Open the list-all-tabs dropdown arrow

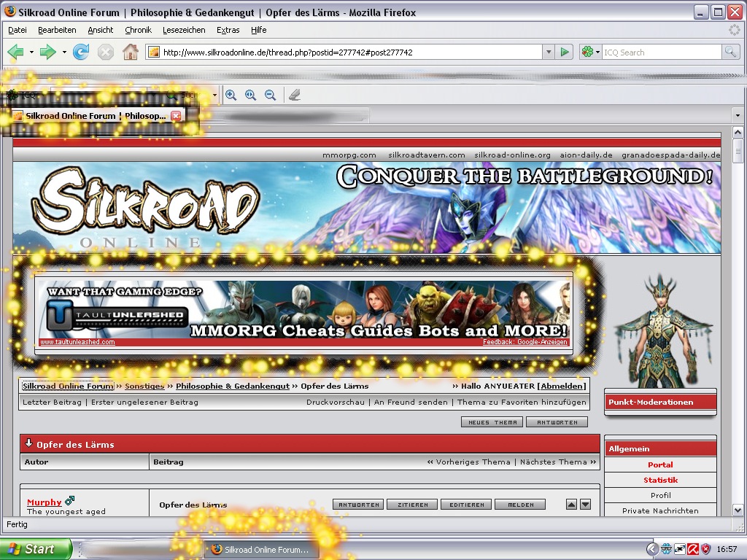pyautogui.click(x=737, y=116)
